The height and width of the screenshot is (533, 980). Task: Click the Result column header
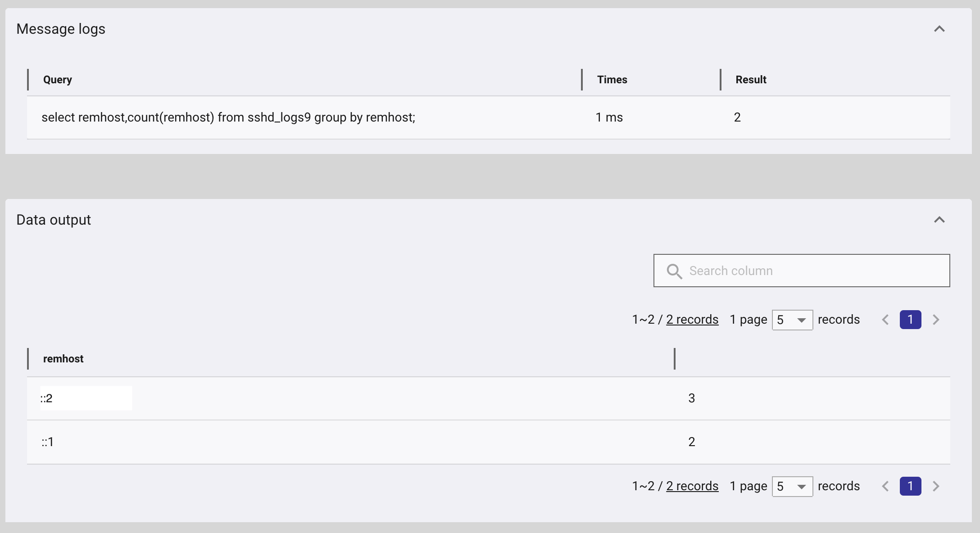pos(751,80)
